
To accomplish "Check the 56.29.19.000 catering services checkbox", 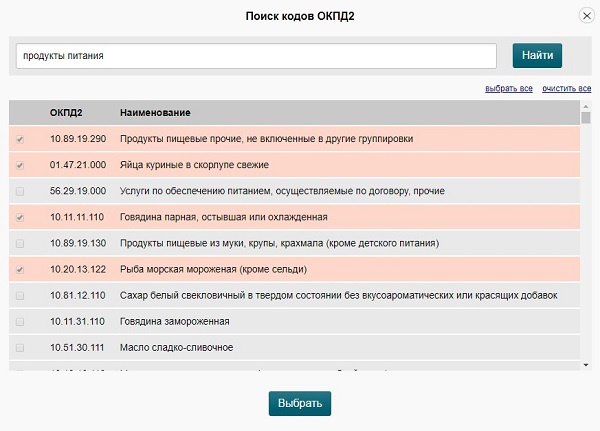I will click(x=20, y=191).
